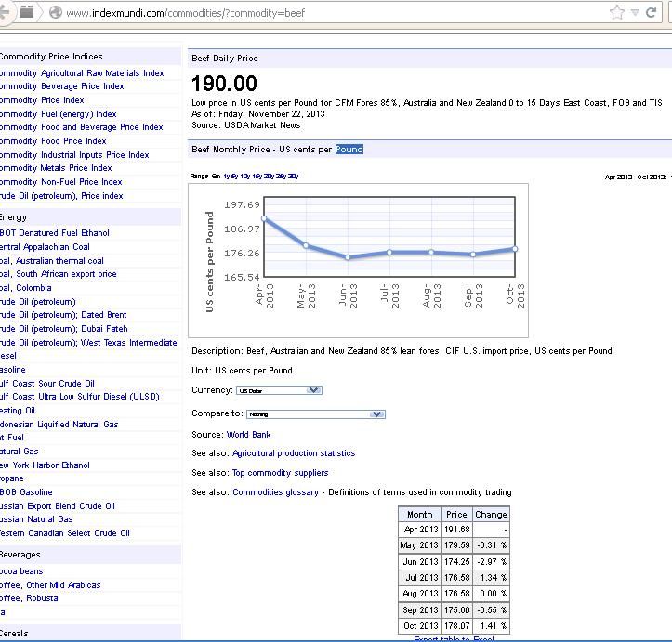Click the globe site-identity icon
The width and height of the screenshot is (672, 642).
tap(56, 12)
